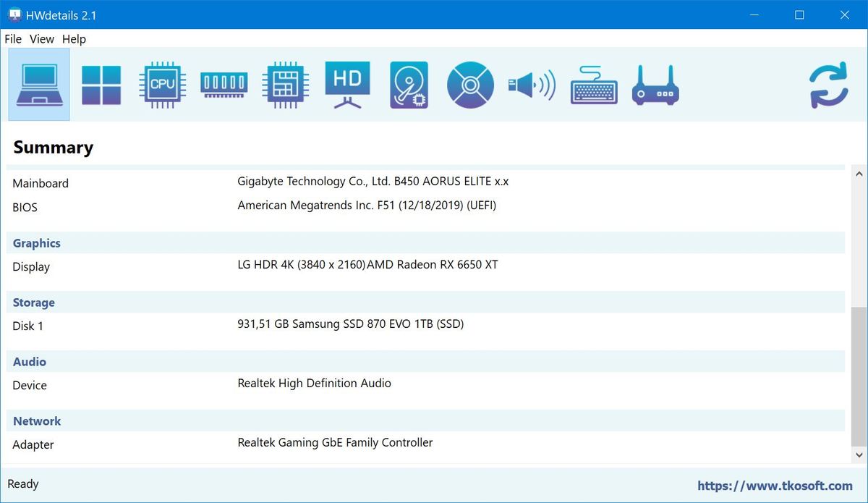Click the Mainboard row label
Viewport: 868px width, 503px height.
coord(41,184)
